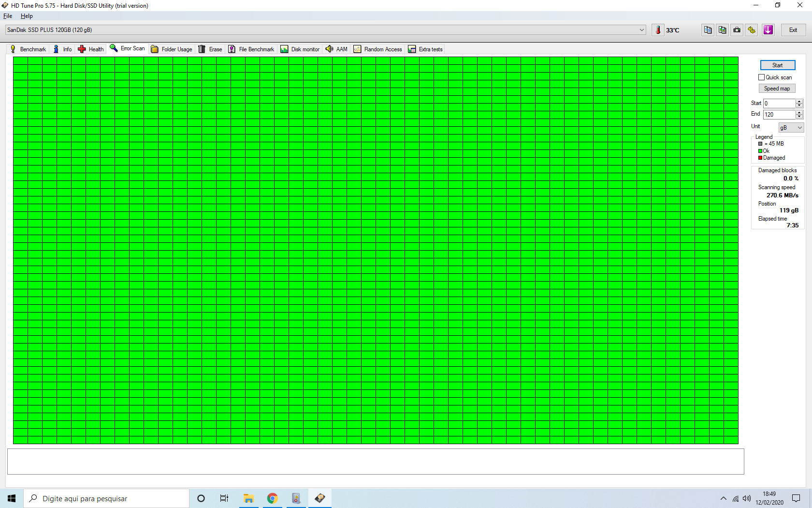The width and height of the screenshot is (812, 508).
Task: Switch to the Extra tests tab
Action: point(425,49)
